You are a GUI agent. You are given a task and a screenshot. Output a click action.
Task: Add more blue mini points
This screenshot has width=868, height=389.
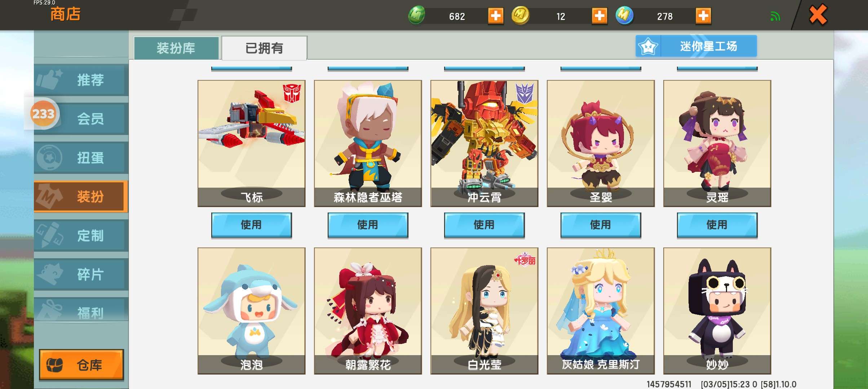click(x=703, y=16)
